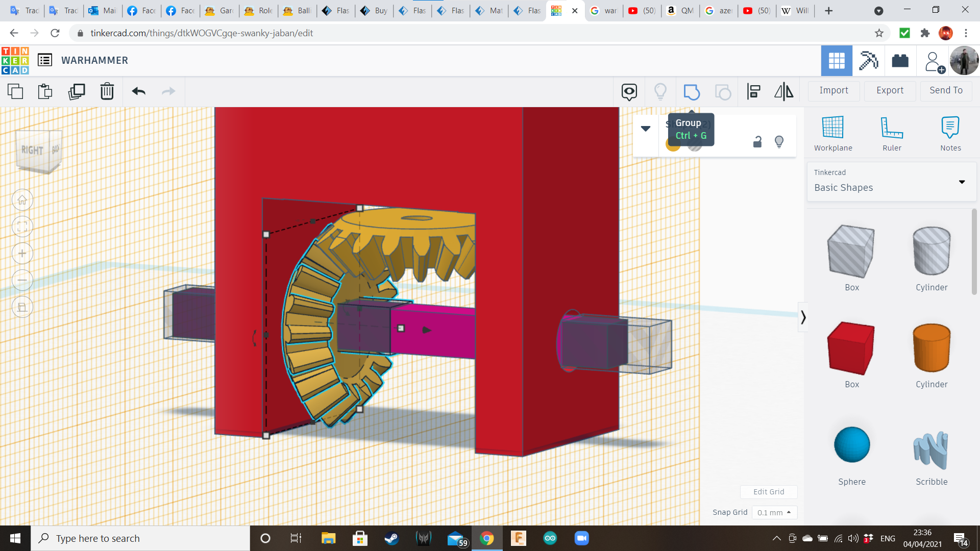The height and width of the screenshot is (551, 980).
Task: Click the Duplicate and repeat icon
Action: tap(77, 91)
